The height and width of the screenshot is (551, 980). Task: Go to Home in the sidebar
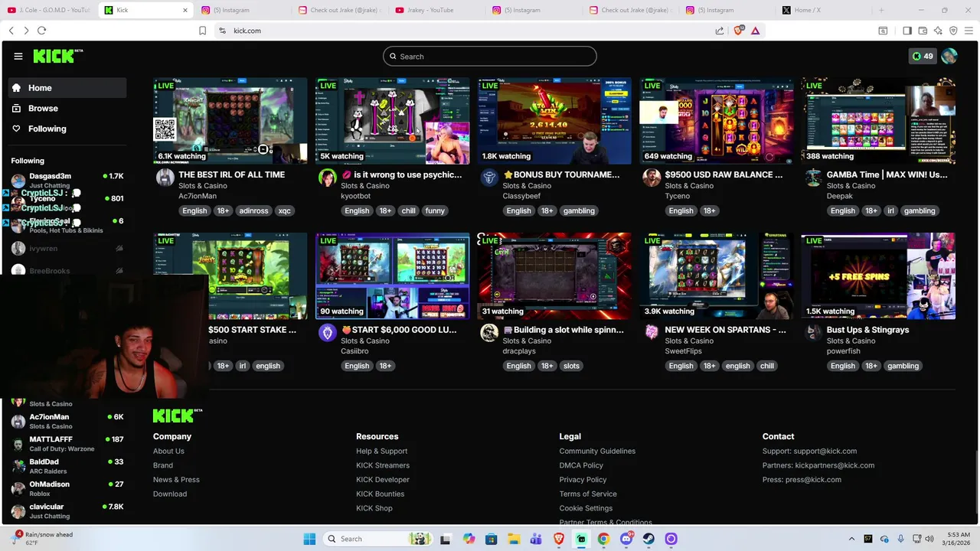(x=67, y=88)
